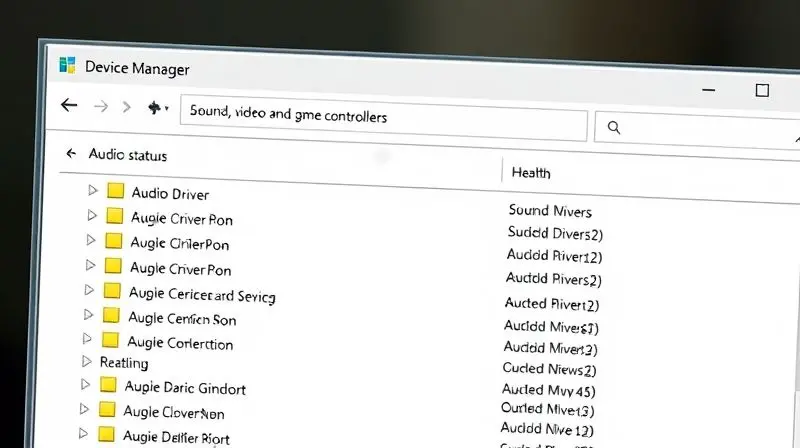Expand the Augie Delfier Riort node

[x=84, y=434]
